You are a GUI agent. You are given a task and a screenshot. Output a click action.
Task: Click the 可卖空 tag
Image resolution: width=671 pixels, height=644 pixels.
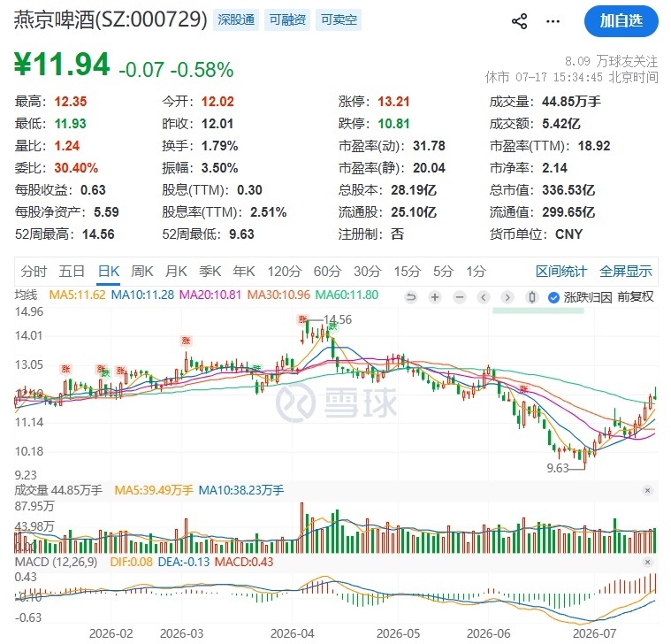point(339,19)
